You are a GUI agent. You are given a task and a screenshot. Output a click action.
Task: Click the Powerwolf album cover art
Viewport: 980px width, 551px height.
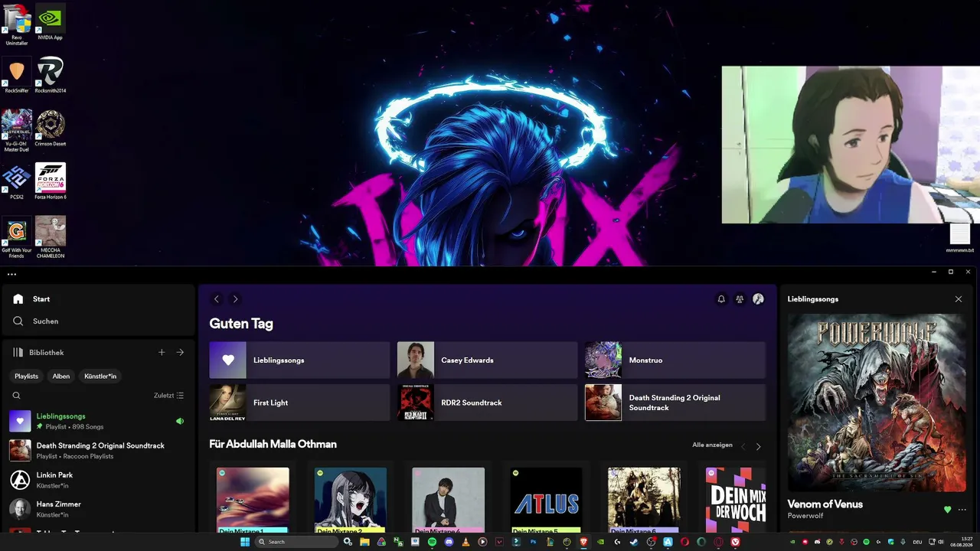[x=877, y=402]
